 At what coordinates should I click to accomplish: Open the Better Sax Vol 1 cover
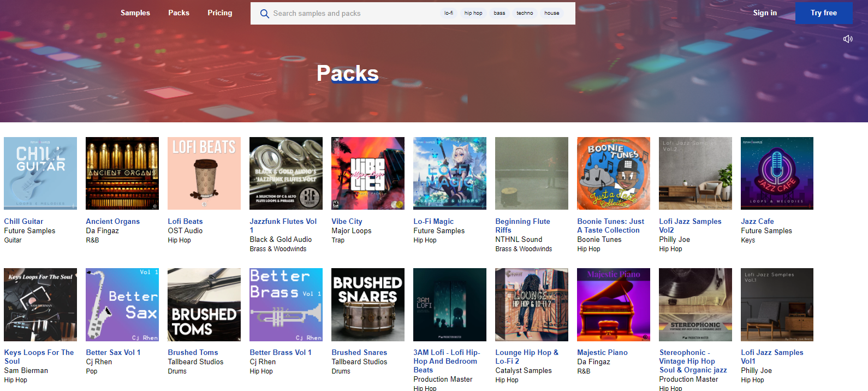click(122, 304)
